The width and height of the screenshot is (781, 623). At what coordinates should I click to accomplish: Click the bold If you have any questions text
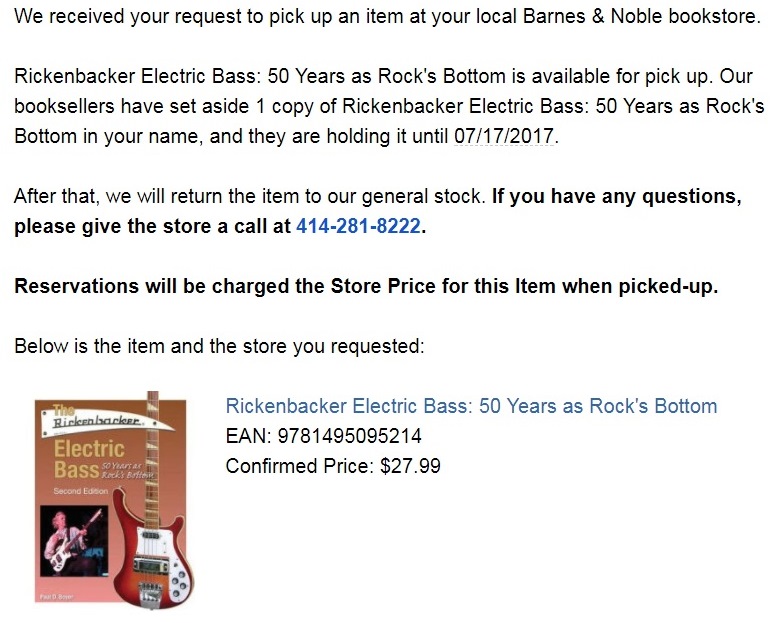[617, 196]
